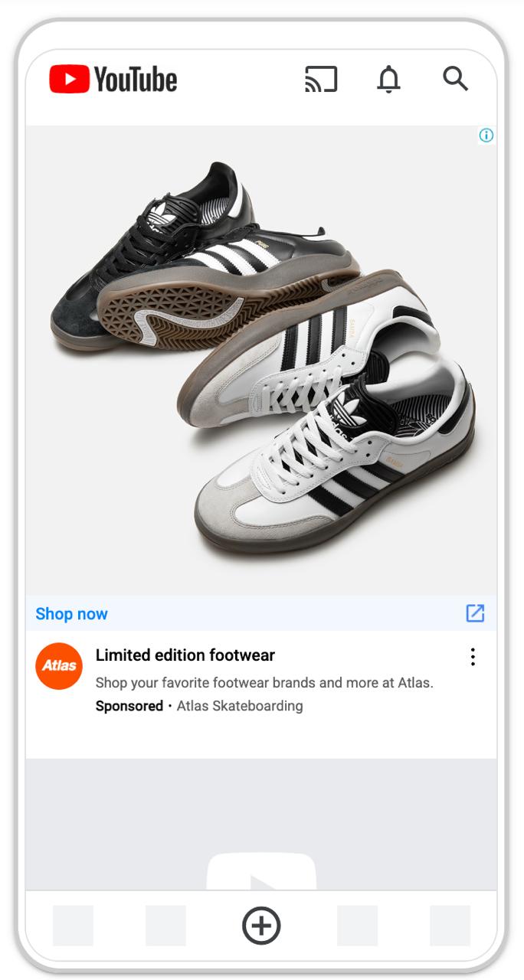
Task: Tap the orange Atlas channel avatar
Action: (59, 665)
